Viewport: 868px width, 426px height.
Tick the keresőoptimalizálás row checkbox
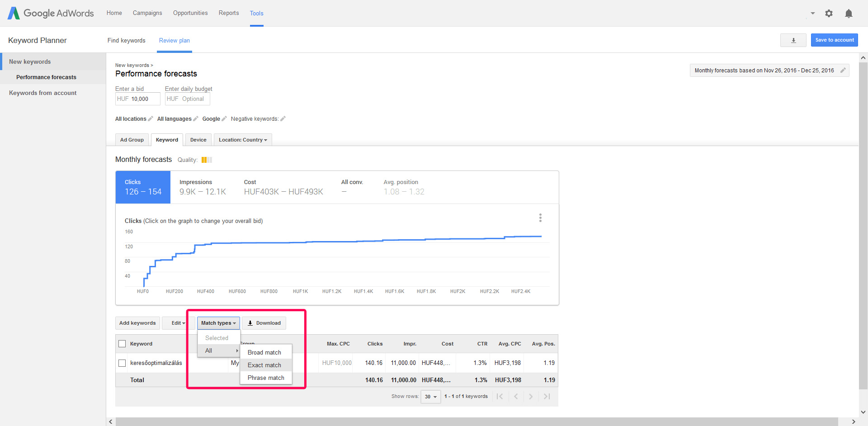[x=122, y=363]
